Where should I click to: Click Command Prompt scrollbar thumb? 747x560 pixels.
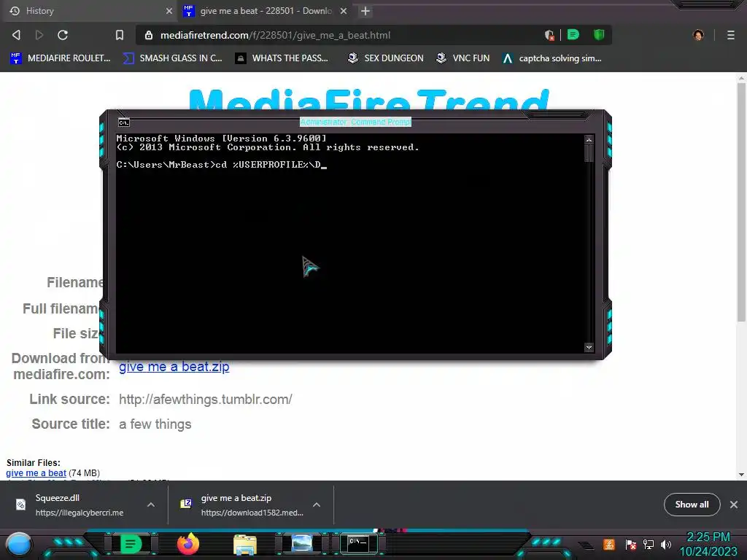pyautogui.click(x=589, y=153)
